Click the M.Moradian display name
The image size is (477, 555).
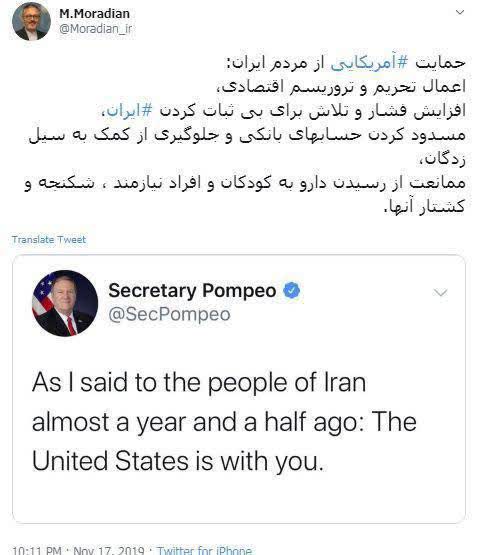tap(94, 13)
